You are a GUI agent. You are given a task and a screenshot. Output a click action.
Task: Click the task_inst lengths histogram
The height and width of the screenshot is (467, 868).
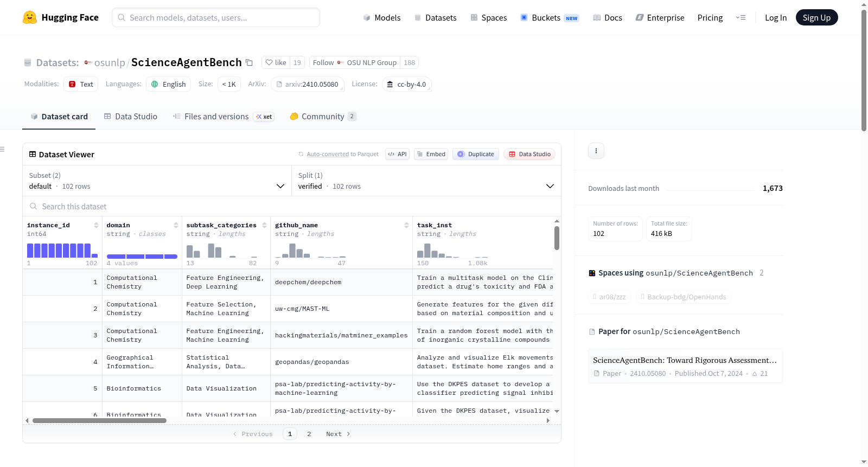(x=452, y=250)
